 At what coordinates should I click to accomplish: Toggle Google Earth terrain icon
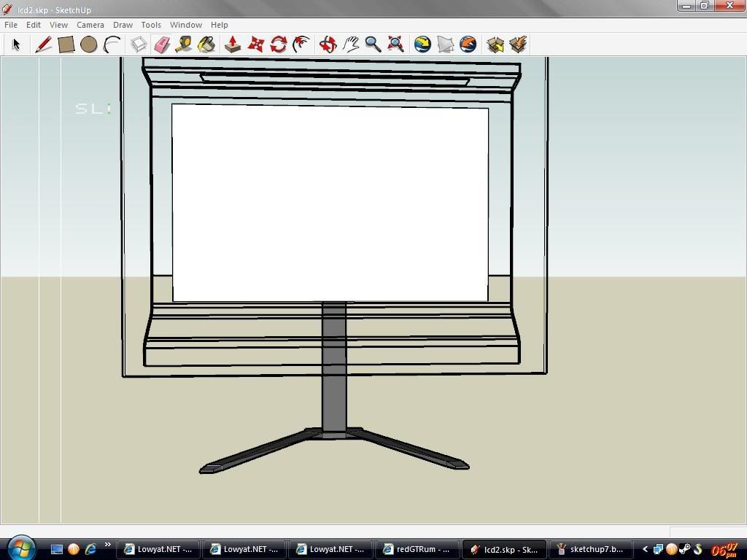[445, 44]
